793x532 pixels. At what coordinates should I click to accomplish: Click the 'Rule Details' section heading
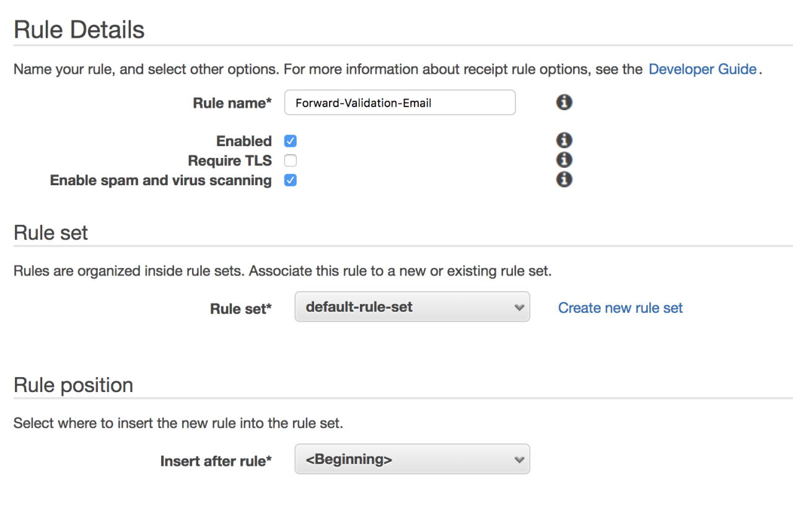pyautogui.click(x=79, y=30)
